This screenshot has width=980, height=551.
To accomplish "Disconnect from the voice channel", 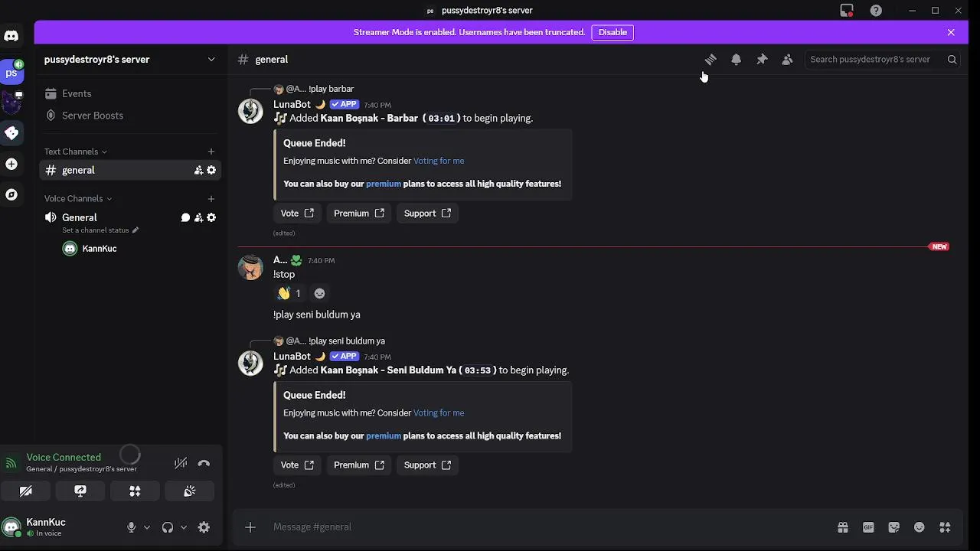I will 204,463.
